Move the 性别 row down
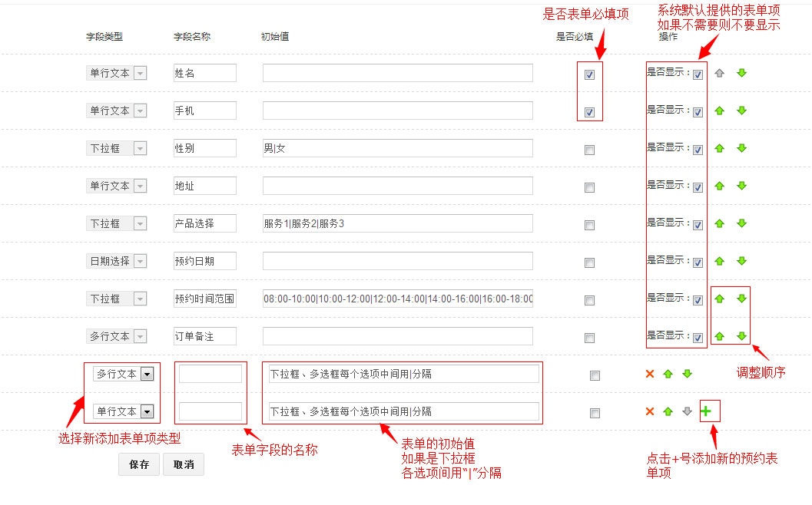This screenshot has height=505, width=812. coord(741,148)
